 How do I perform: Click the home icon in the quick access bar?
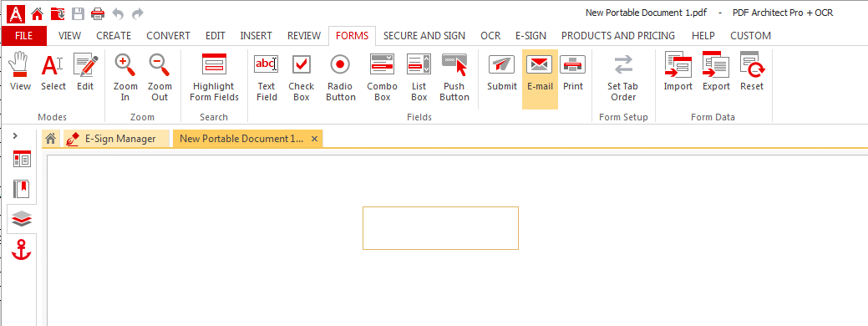[x=37, y=13]
